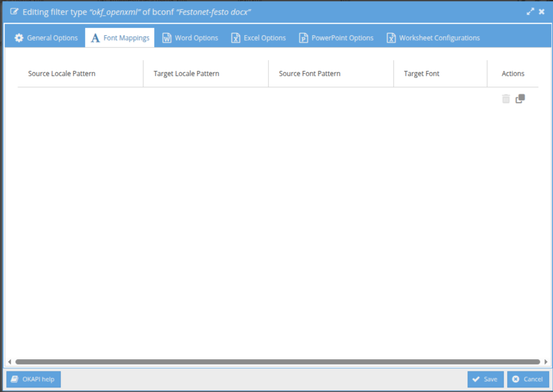The width and height of the screenshot is (553, 392).
Task: Close the filter editing dialog
Action: 542,11
